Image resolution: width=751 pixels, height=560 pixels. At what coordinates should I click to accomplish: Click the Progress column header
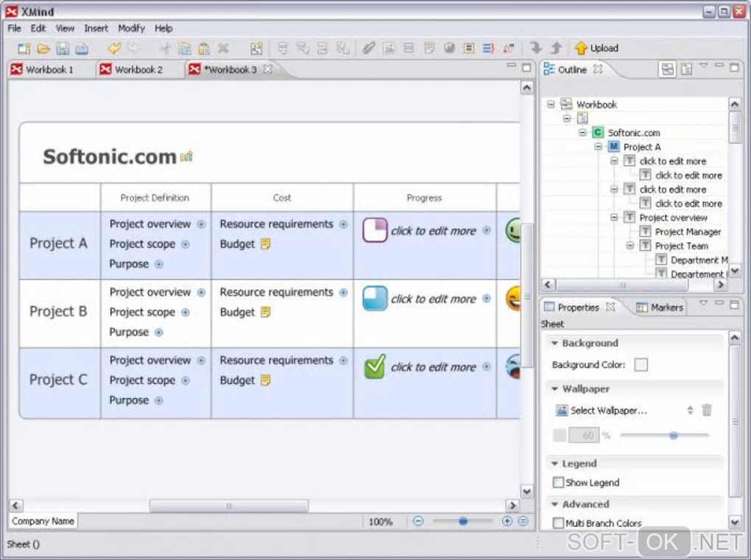click(424, 198)
